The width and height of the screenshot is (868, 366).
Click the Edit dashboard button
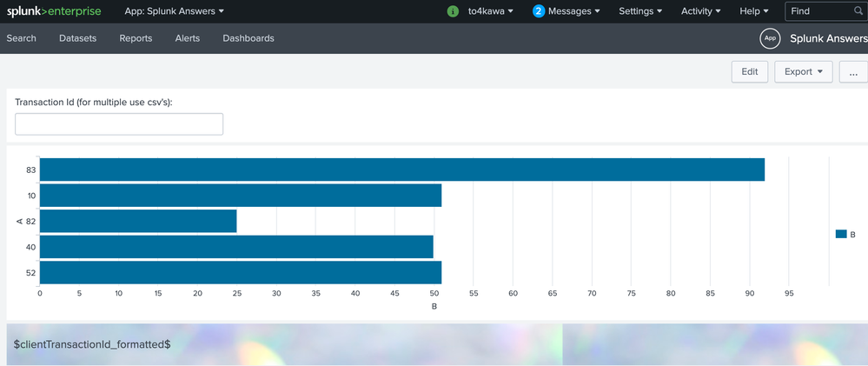(x=750, y=72)
